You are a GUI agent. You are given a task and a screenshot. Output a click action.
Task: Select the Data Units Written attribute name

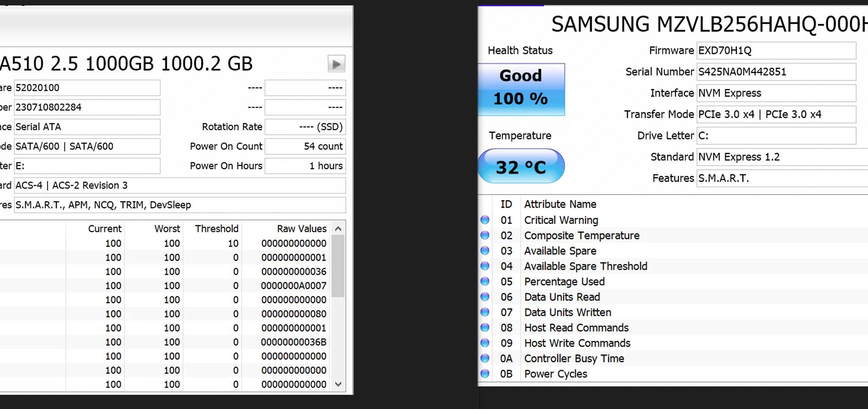(568, 312)
